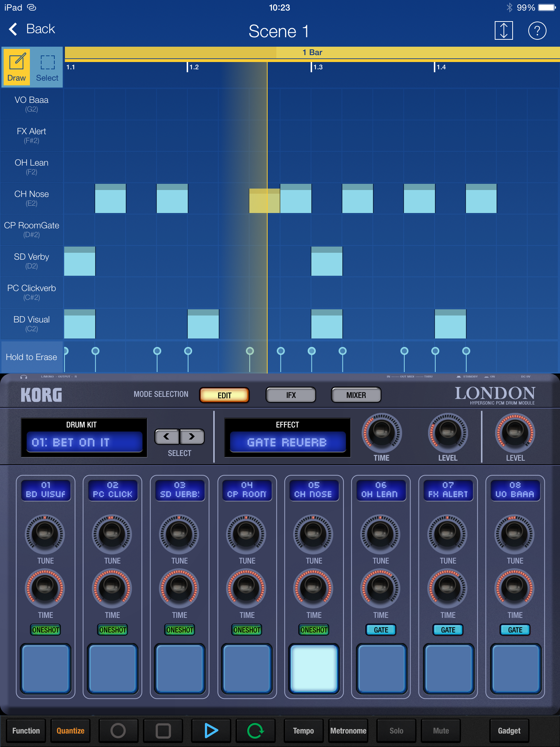The width and height of the screenshot is (560, 747).
Task: Select previous drum kit arrow
Action: click(x=167, y=437)
